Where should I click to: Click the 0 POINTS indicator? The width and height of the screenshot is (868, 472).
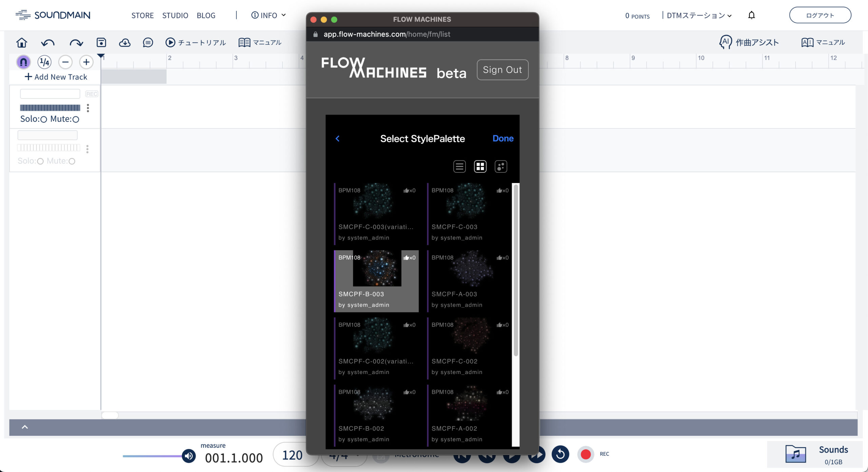point(637,16)
